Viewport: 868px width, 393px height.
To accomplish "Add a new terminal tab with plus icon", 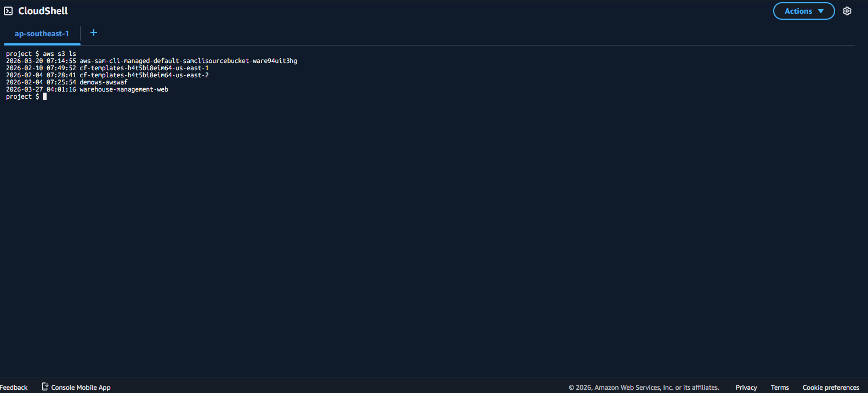I will click(94, 33).
